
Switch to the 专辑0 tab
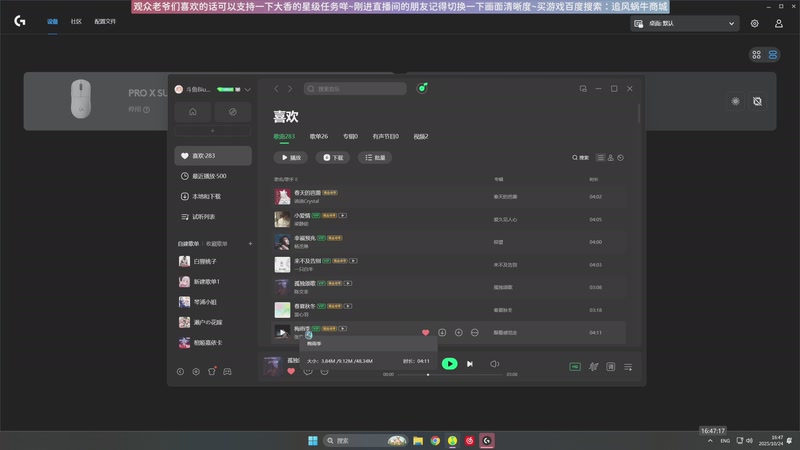(350, 137)
